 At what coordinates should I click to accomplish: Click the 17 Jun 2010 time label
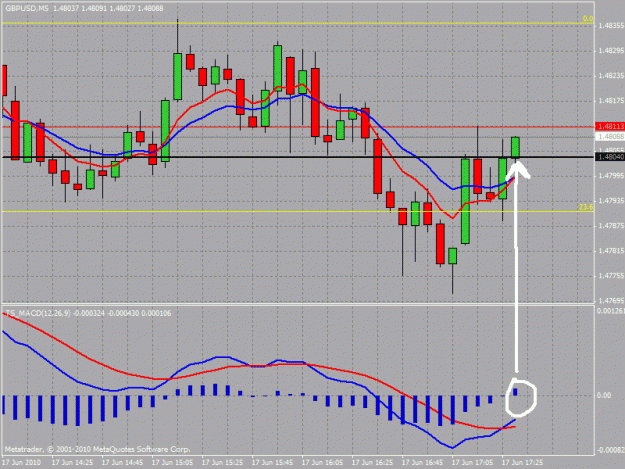pyautogui.click(x=22, y=463)
